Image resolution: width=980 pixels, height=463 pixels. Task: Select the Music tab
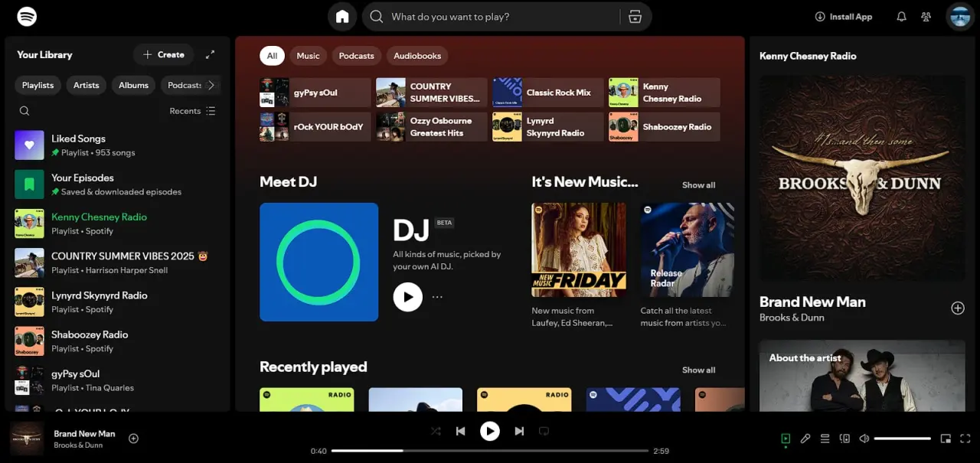[x=308, y=56]
